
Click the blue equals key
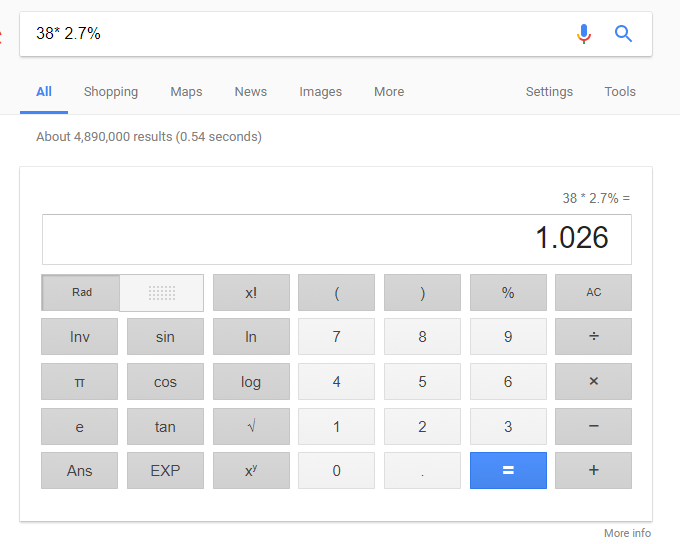pos(508,471)
